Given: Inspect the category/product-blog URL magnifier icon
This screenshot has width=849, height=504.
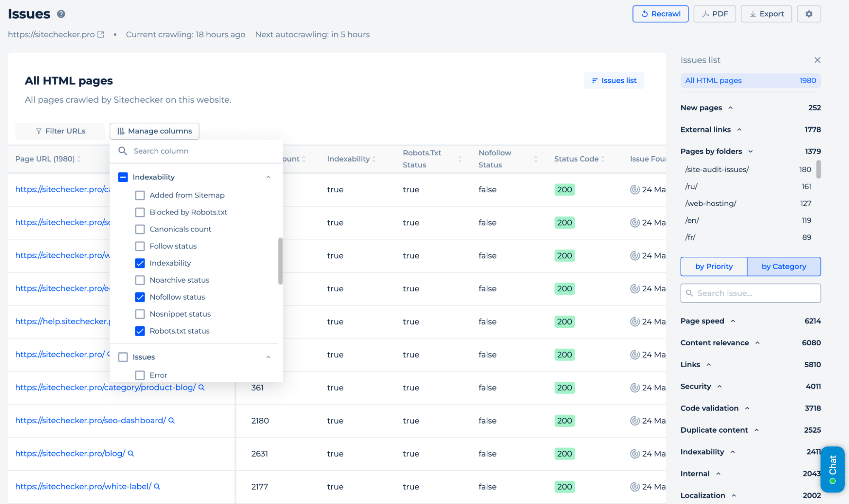Looking at the screenshot, I should 202,387.
